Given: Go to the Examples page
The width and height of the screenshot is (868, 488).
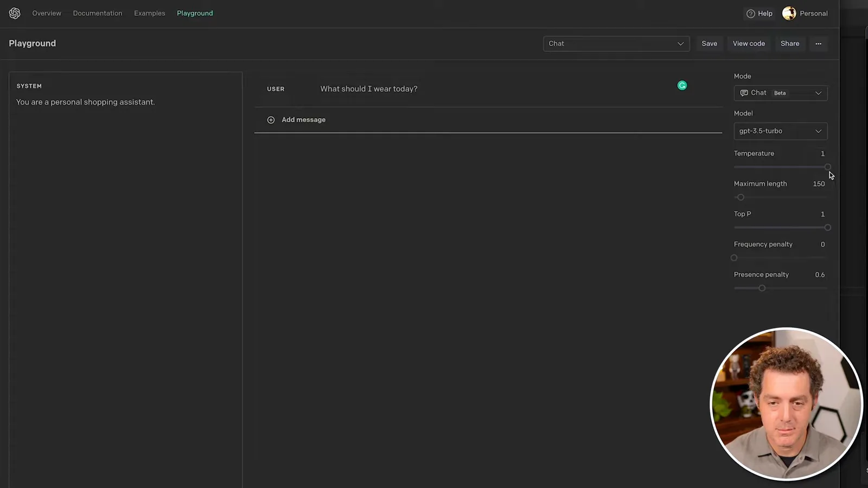Looking at the screenshot, I should click(x=150, y=13).
